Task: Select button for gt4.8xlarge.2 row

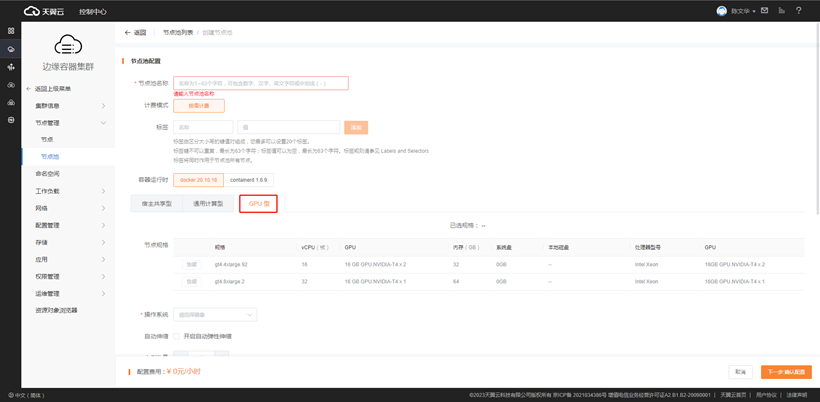Action: click(191, 282)
